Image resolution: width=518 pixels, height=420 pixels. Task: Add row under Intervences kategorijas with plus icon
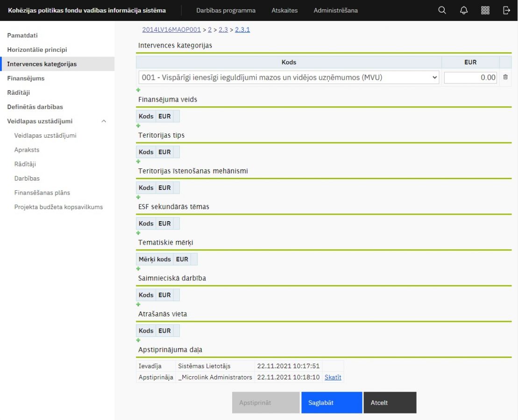pos(138,90)
